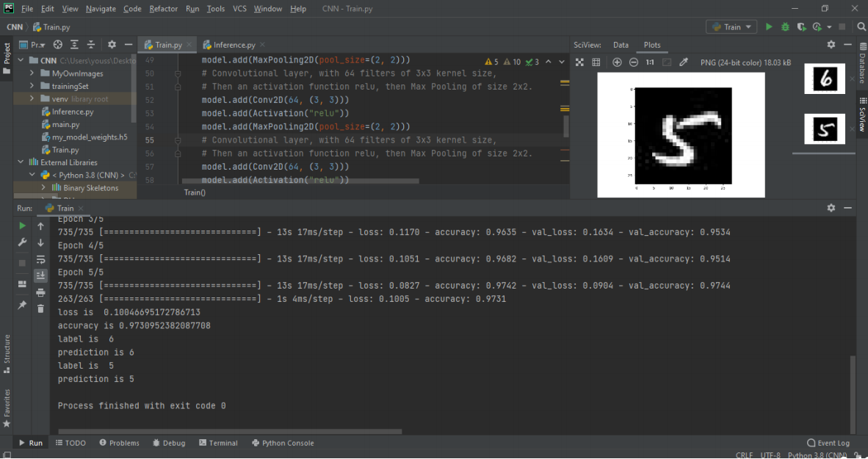
Task: Start debugging with the green bug icon
Action: pyautogui.click(x=785, y=26)
